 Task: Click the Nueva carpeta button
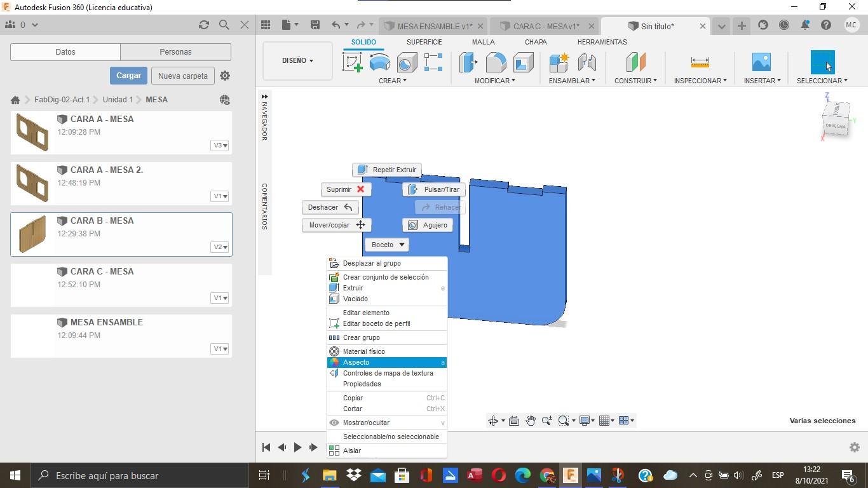click(x=183, y=76)
